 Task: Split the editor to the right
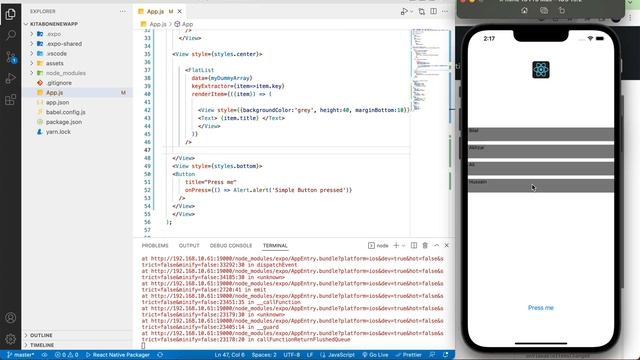click(x=433, y=11)
